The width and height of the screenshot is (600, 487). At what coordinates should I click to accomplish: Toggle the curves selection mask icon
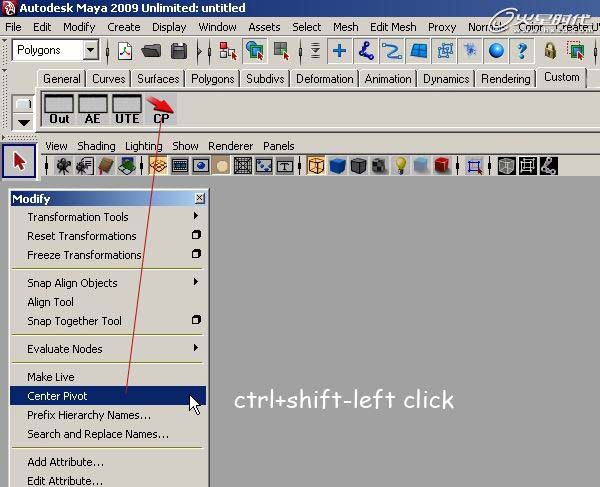tap(392, 51)
